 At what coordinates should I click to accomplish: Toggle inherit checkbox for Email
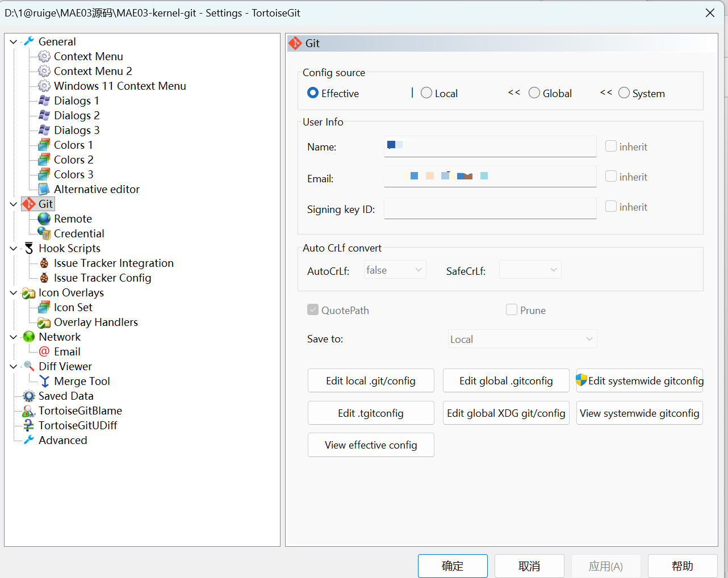611,176
